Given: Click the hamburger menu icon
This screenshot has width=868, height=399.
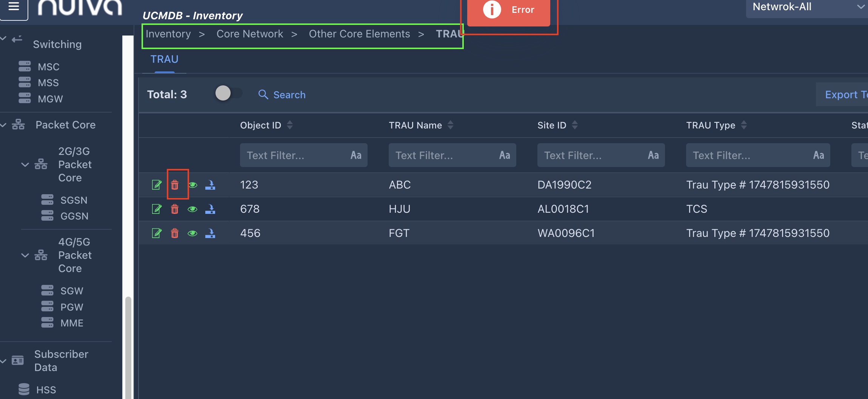Looking at the screenshot, I should click(14, 7).
